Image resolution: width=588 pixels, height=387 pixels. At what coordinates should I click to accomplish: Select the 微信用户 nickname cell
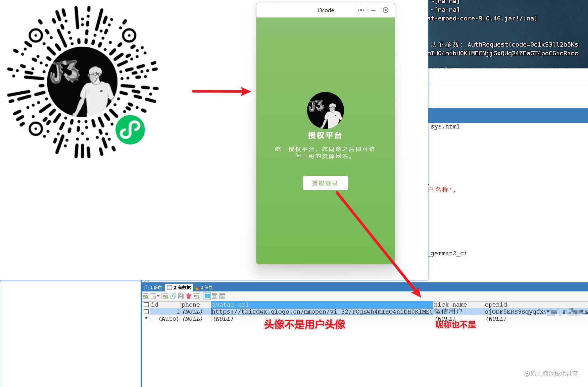[x=458, y=312]
